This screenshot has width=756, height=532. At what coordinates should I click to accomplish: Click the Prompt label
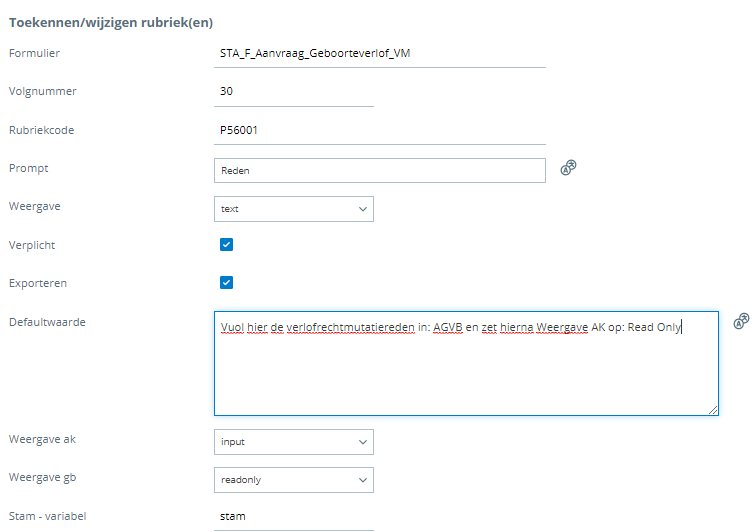(28, 168)
